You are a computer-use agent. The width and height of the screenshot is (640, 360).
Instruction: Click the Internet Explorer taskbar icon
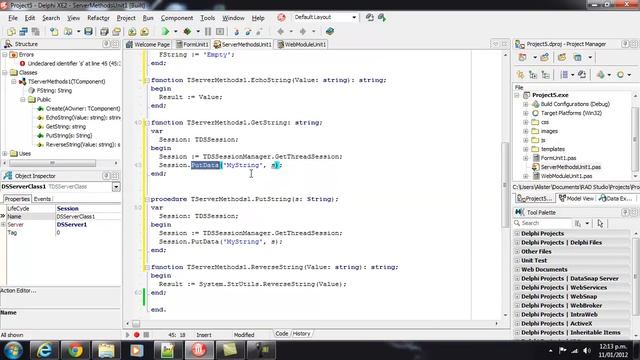[x=44, y=350]
